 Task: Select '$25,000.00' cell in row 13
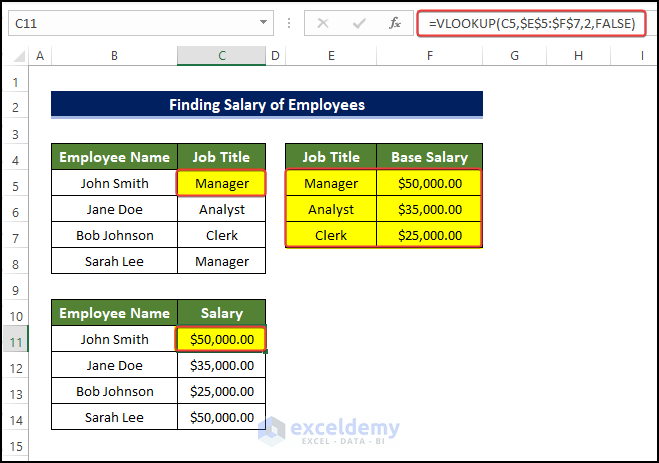(x=221, y=391)
